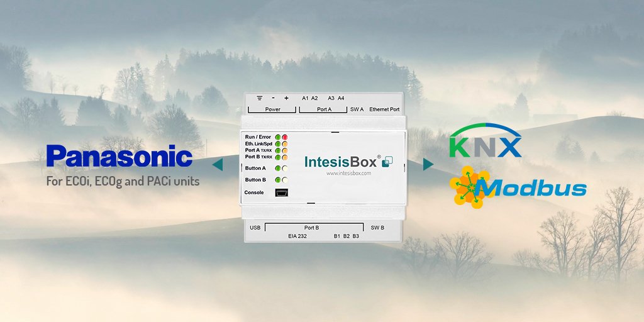This screenshot has height=322, width=644.
Task: Click the 'Port B' terminal label at bottom
Action: coord(312,228)
